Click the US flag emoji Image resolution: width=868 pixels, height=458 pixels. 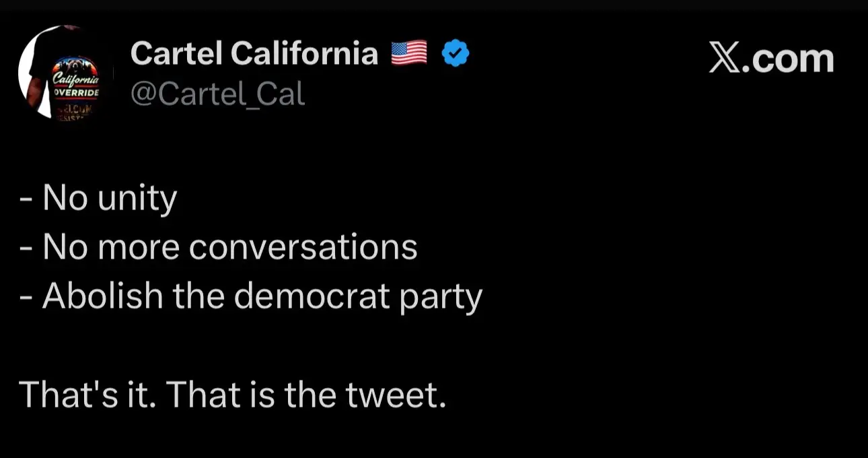[409, 53]
